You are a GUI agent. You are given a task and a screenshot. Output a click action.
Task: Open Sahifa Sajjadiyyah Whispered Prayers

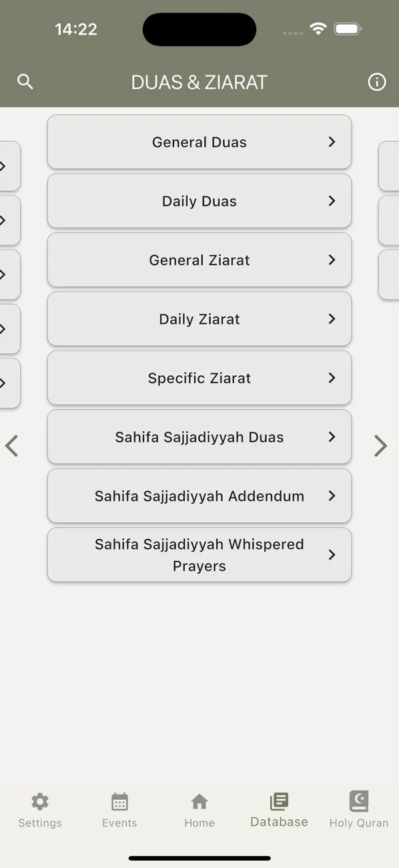(199, 554)
